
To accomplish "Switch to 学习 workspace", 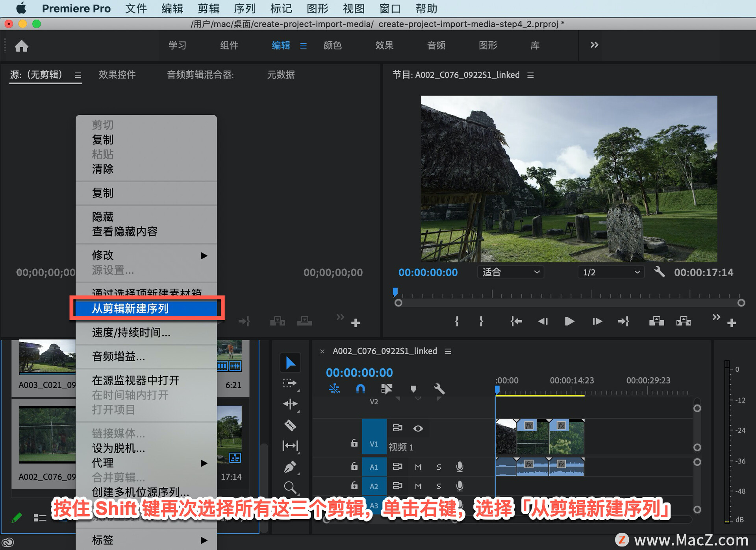I will 177,46.
